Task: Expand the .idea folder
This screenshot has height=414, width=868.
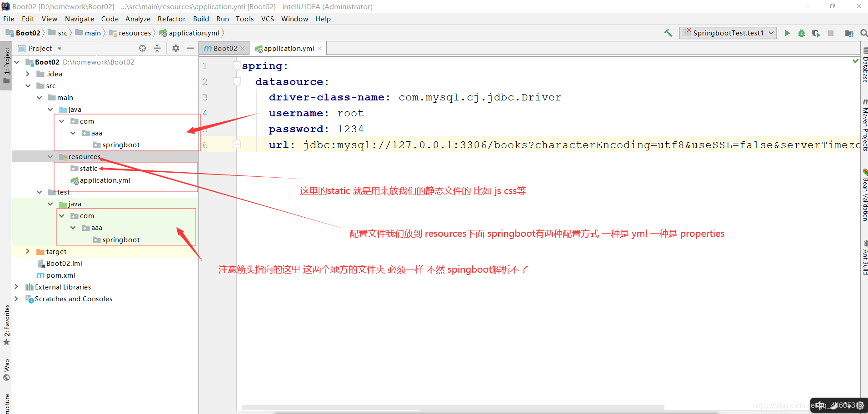Action: [28, 74]
